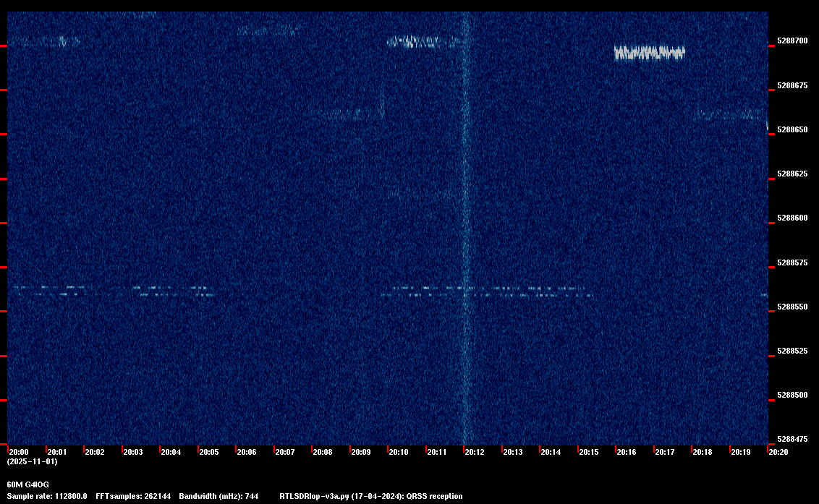Click the vertical noise burst at 20:12
The image size is (819, 504).
point(467,228)
